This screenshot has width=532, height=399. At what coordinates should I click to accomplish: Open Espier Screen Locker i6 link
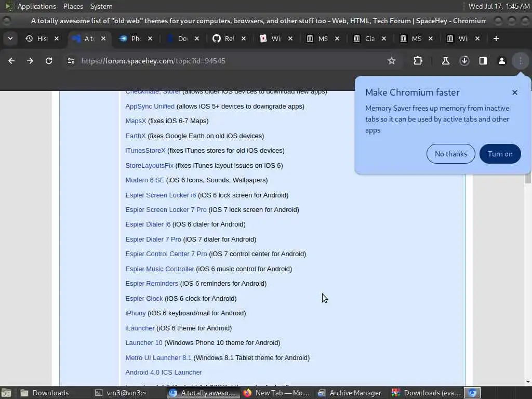coord(161,195)
